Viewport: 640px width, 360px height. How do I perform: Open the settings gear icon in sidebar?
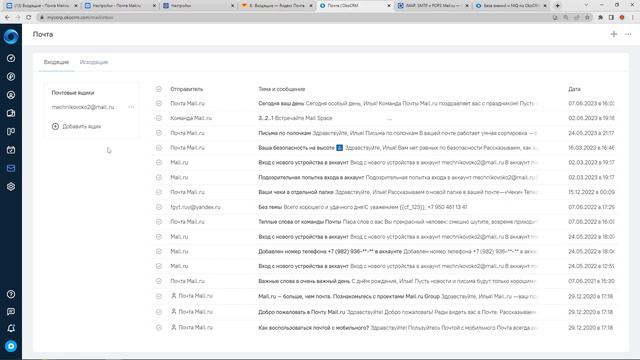(11, 187)
